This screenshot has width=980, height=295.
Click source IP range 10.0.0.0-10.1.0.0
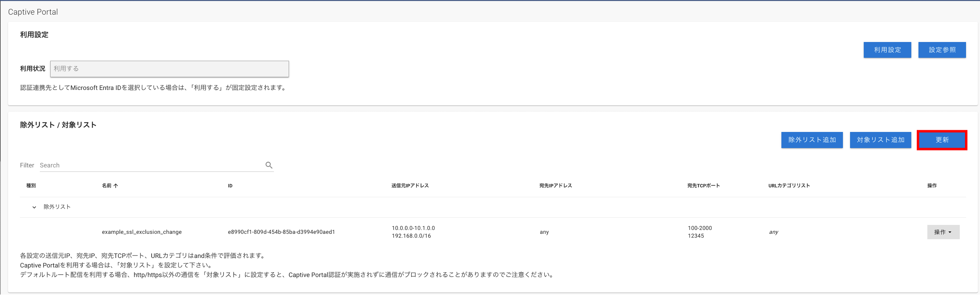coord(413,228)
